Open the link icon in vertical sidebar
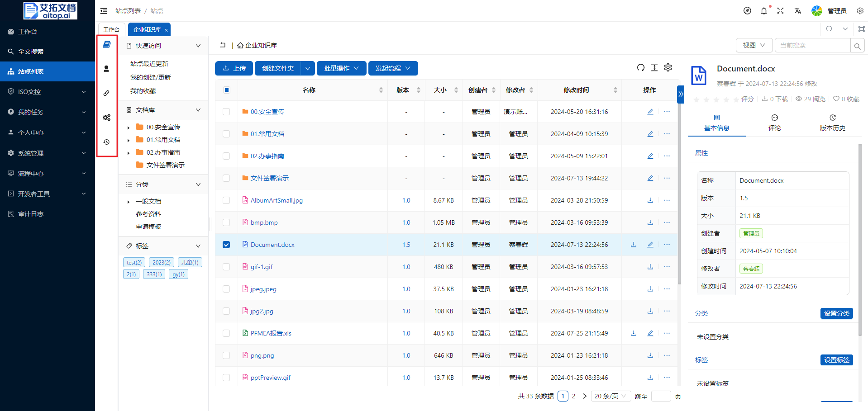The width and height of the screenshot is (868, 411). [x=107, y=93]
